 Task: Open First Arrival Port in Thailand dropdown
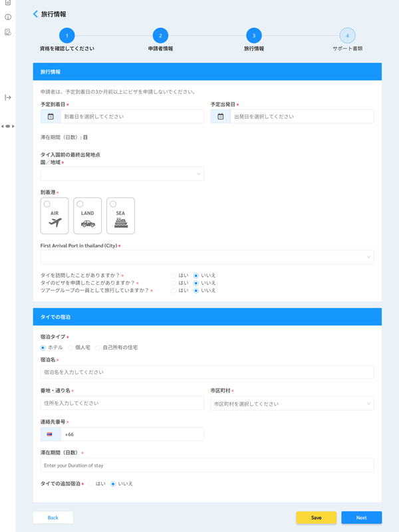click(x=207, y=257)
